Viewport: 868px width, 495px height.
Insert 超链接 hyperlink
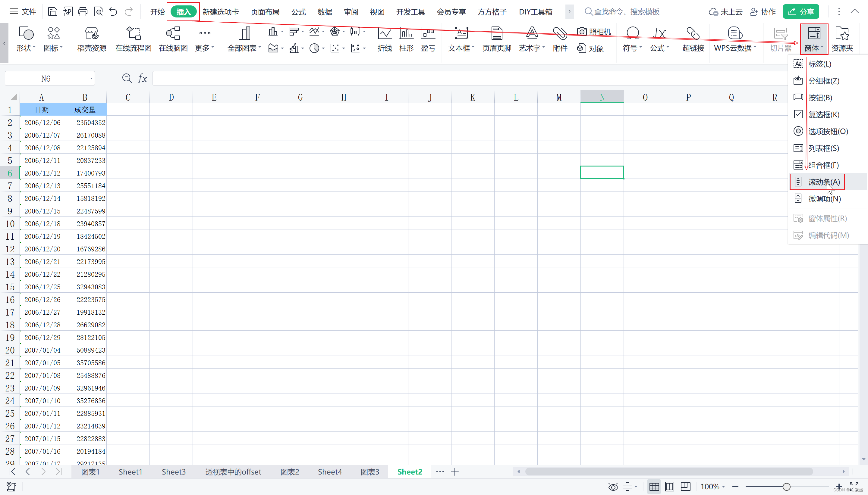point(693,39)
